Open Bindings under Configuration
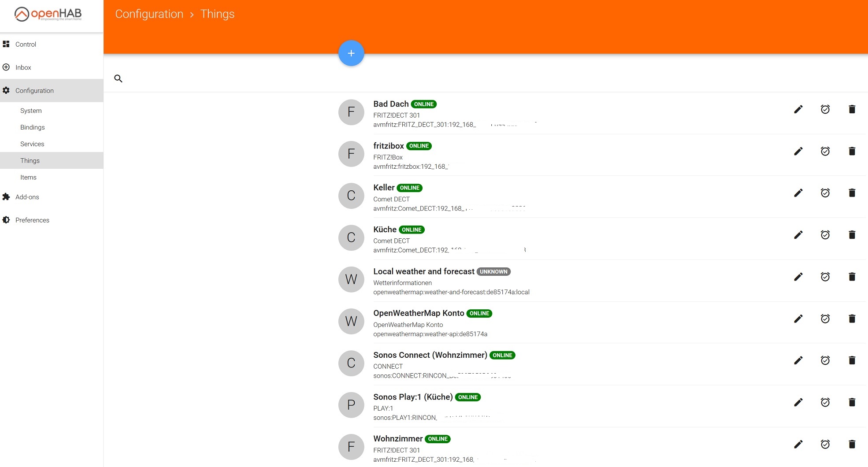This screenshot has height=467, width=868. pos(52,127)
